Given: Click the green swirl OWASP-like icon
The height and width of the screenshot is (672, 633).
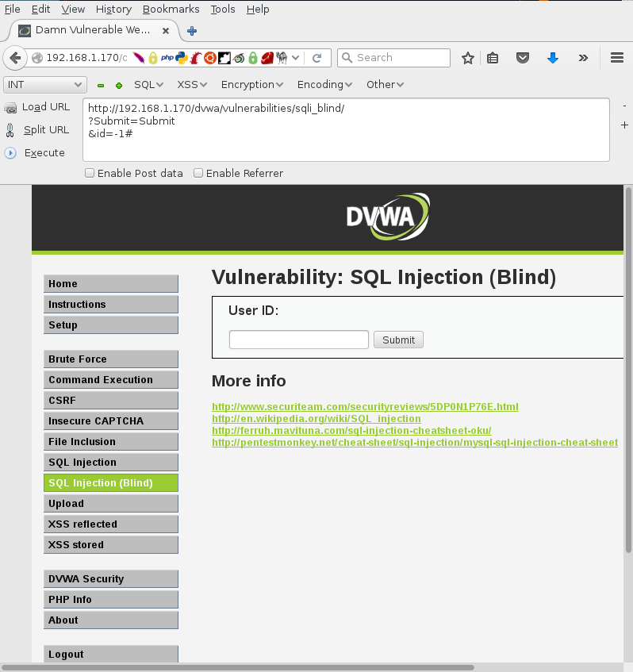Looking at the screenshot, I should point(239,58).
